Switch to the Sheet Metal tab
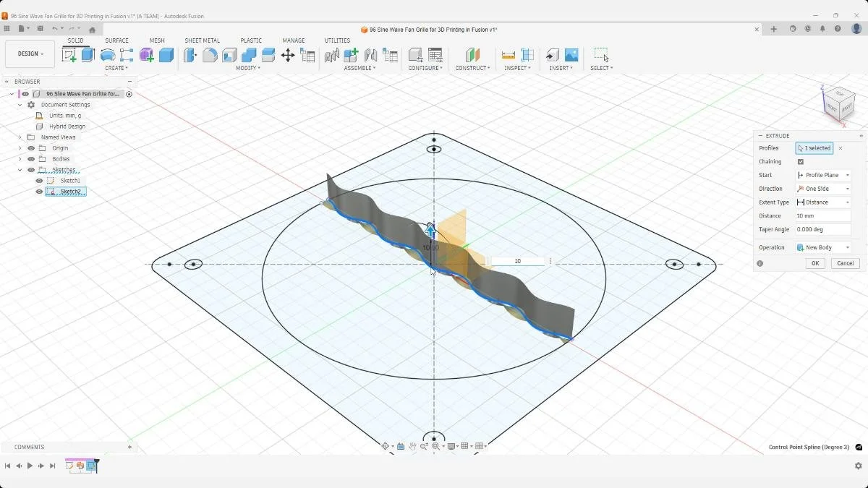 pyautogui.click(x=203, y=40)
